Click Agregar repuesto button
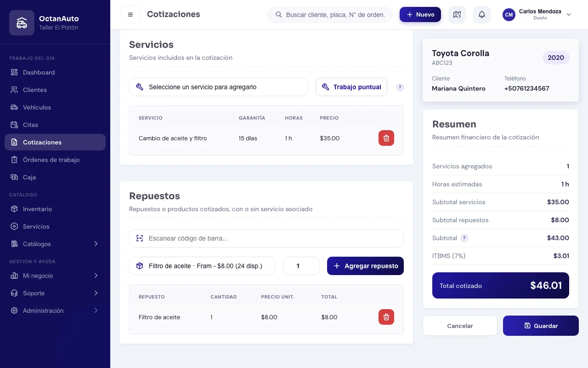The width and height of the screenshot is (588, 368). pos(365,266)
